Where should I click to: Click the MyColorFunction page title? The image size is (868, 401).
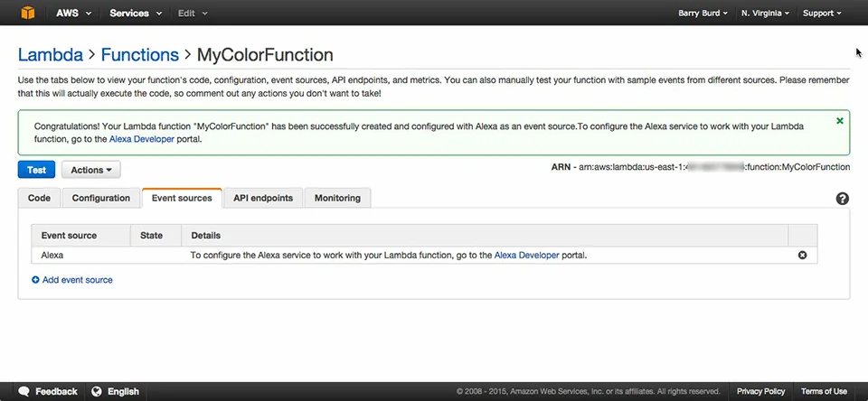pos(265,55)
